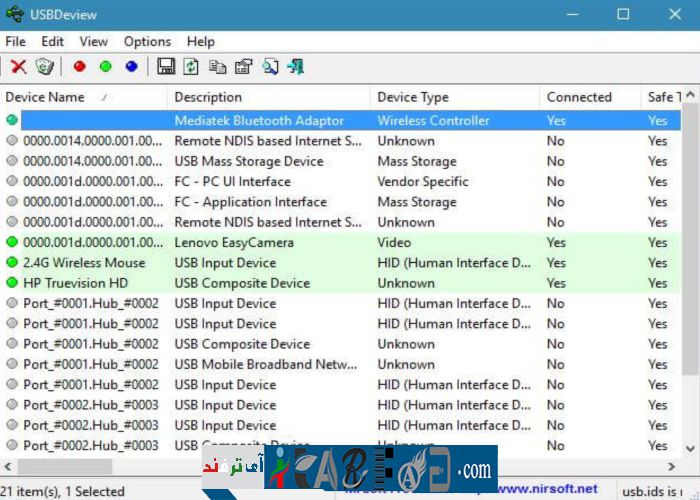Select the 2.4G Wireless Mouse device
The width and height of the screenshot is (700, 500).
(x=84, y=263)
